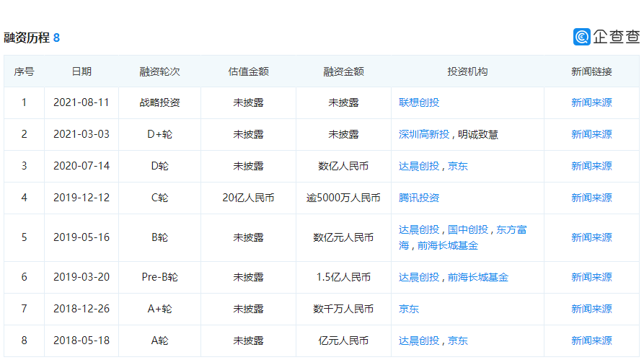This screenshot has height=360, width=644.
Task: Click the A+轮 round cell
Action: pyautogui.click(x=160, y=309)
